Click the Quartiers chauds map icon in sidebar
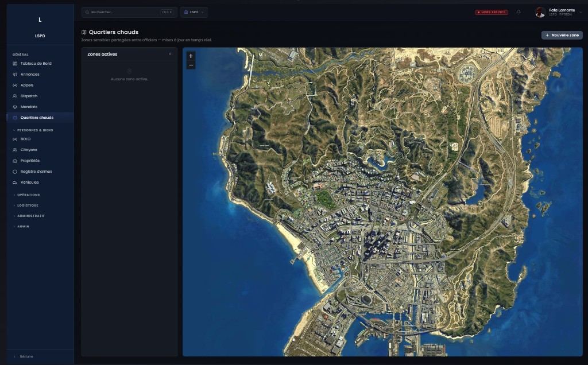 click(x=15, y=118)
